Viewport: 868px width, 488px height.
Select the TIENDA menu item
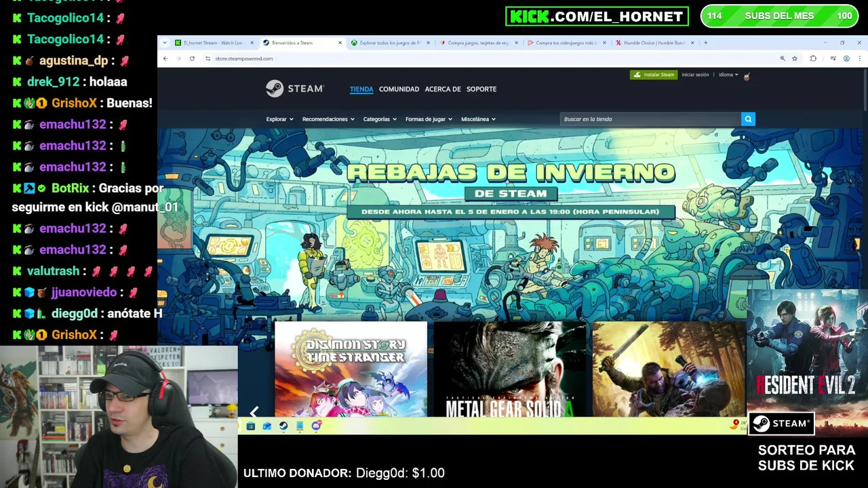coord(361,89)
